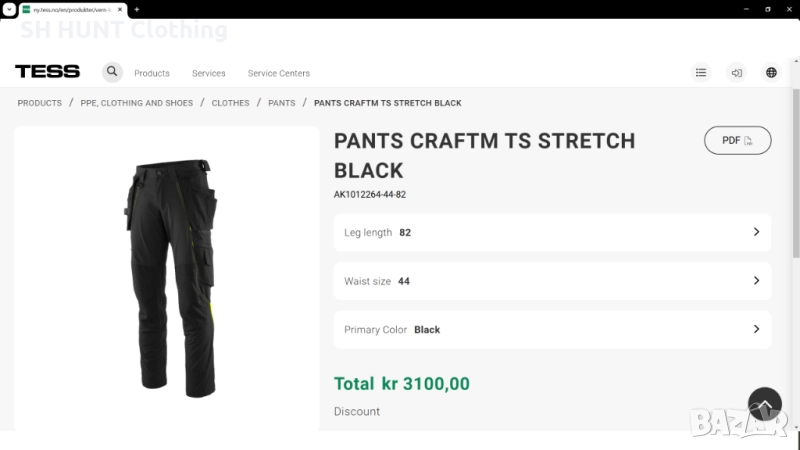Click the TESS logo

click(x=47, y=72)
